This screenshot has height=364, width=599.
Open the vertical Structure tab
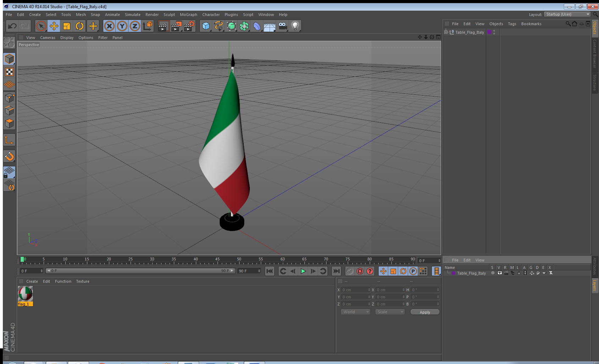point(594,82)
